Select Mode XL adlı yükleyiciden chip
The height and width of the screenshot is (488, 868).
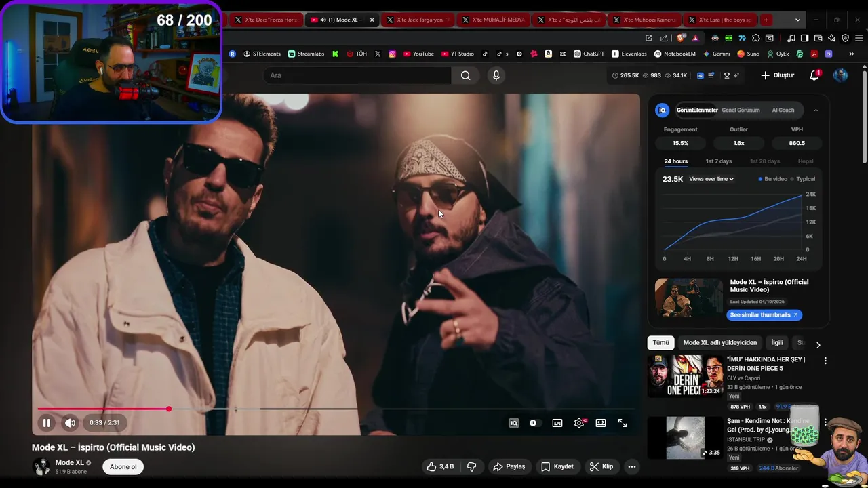[x=719, y=343]
